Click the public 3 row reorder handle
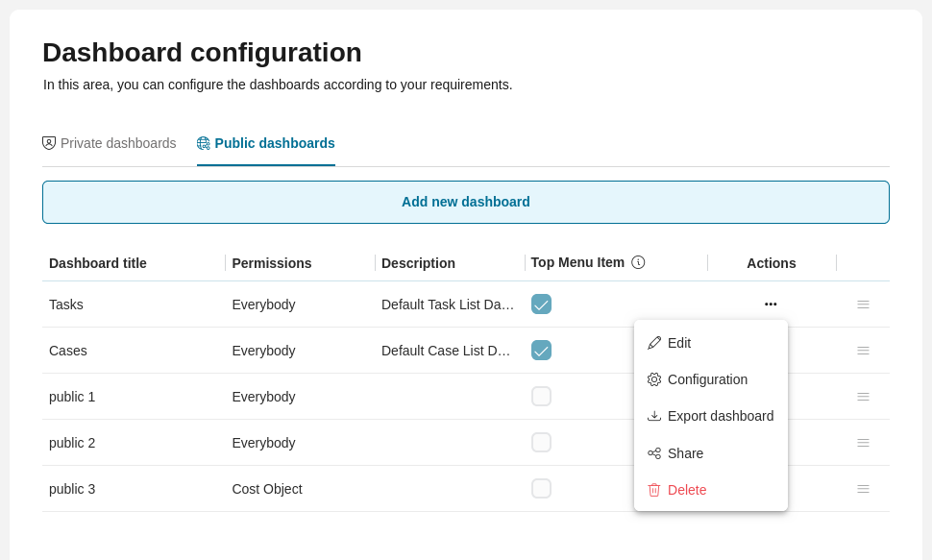This screenshot has height=560, width=932. pos(863,489)
